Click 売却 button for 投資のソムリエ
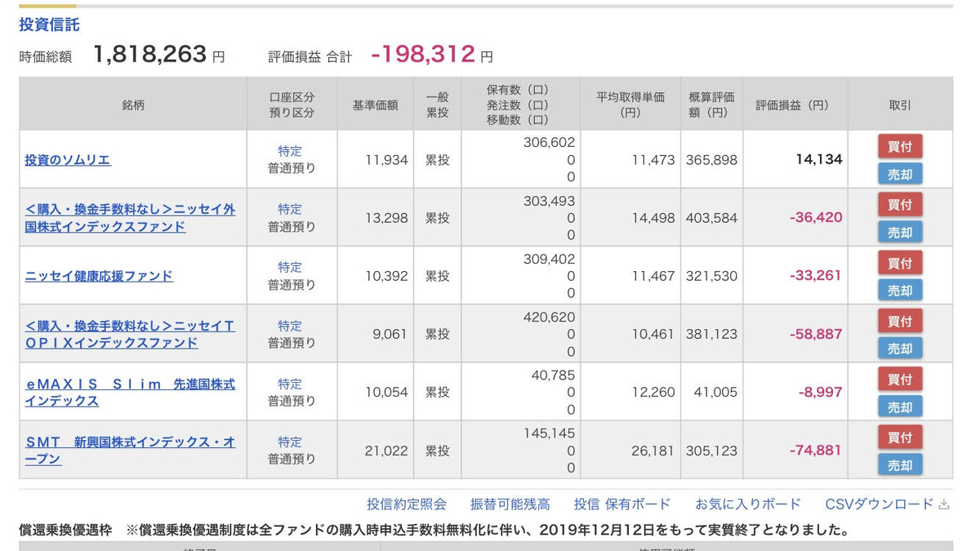 coord(900,174)
